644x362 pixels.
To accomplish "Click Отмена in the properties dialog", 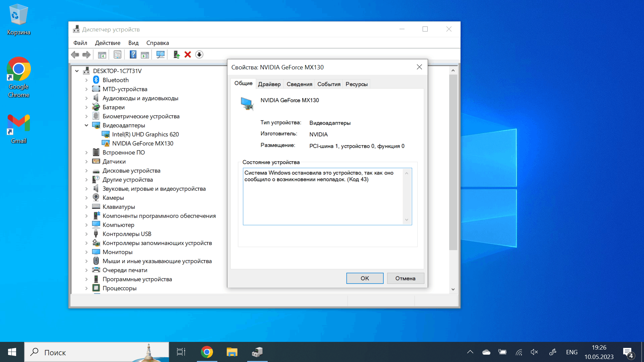I will point(405,278).
